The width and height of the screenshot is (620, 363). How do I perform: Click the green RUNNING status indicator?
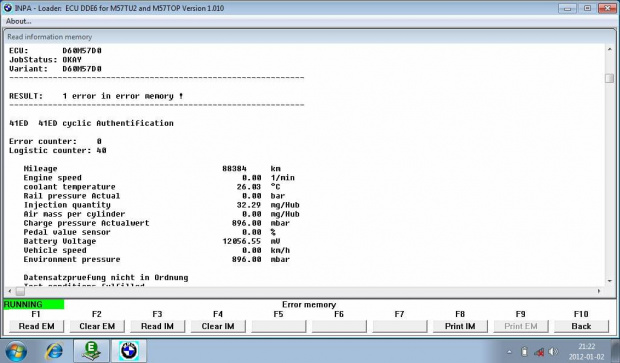point(34,304)
